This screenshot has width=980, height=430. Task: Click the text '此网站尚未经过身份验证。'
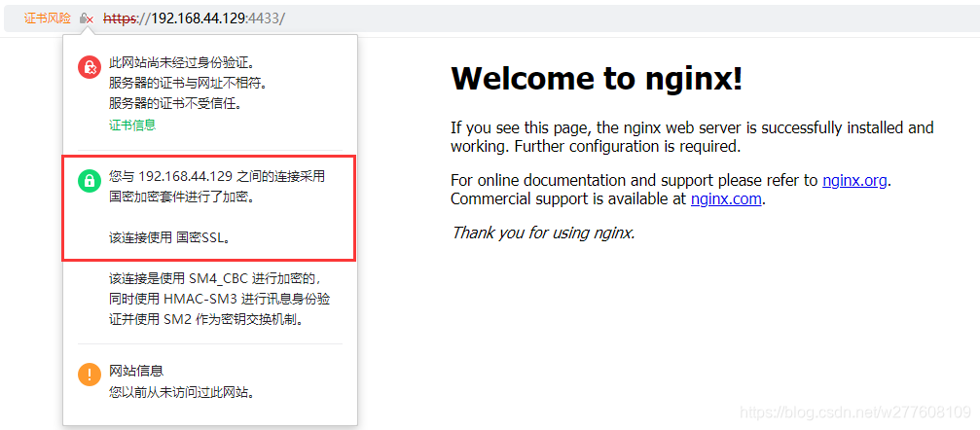(x=181, y=63)
